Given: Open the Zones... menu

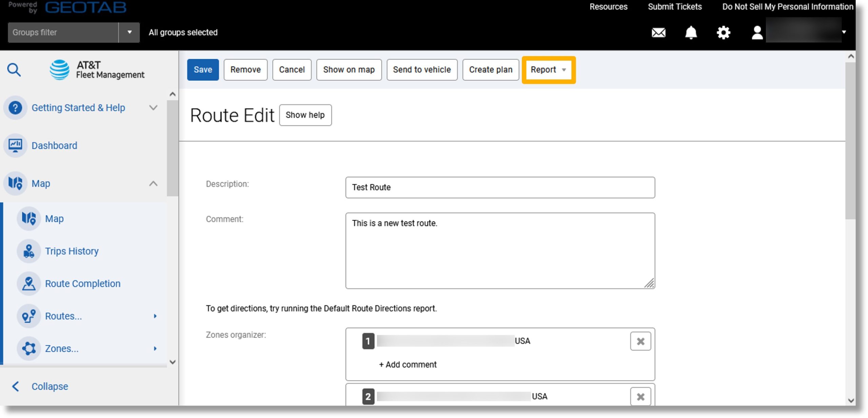Looking at the screenshot, I should 62,348.
